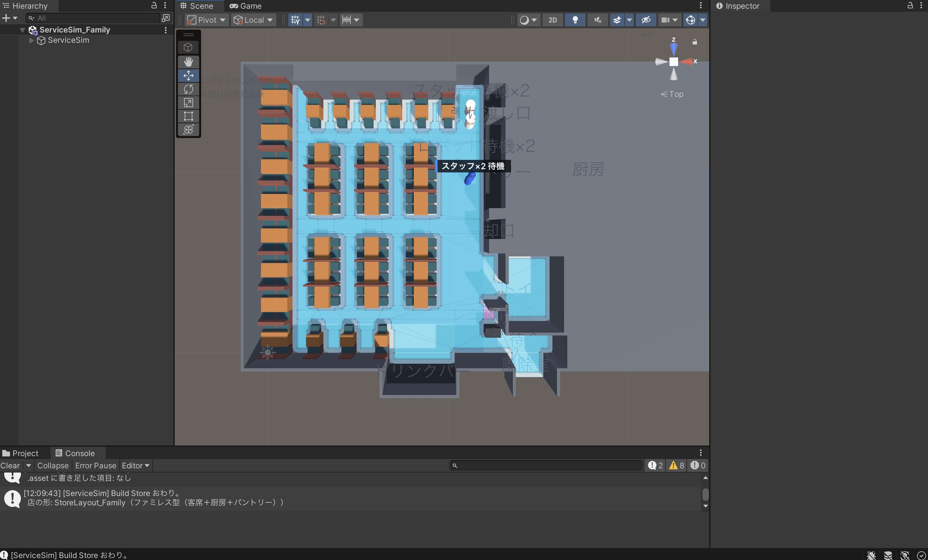The width and height of the screenshot is (928, 560).
Task: Click the gizmo orientation lock icon
Action: 694,42
